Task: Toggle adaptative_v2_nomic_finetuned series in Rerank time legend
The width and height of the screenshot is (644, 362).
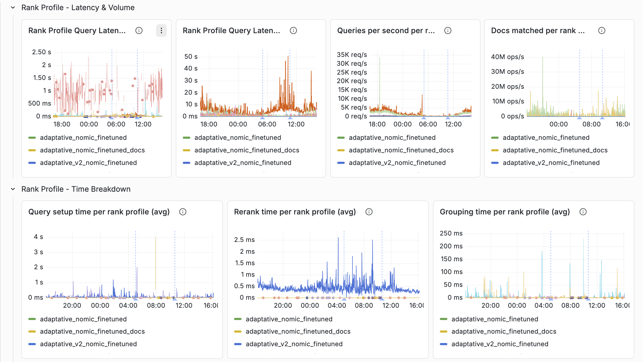Action: [294, 344]
